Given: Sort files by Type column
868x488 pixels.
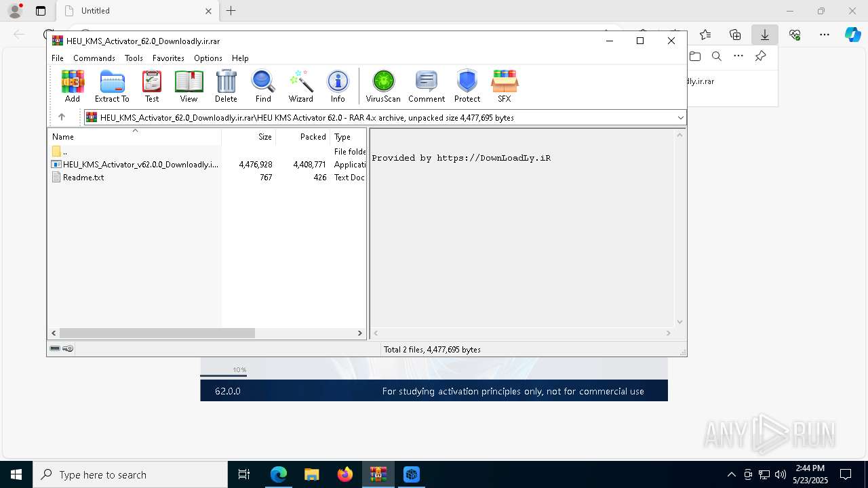Looking at the screenshot, I should coord(349,137).
